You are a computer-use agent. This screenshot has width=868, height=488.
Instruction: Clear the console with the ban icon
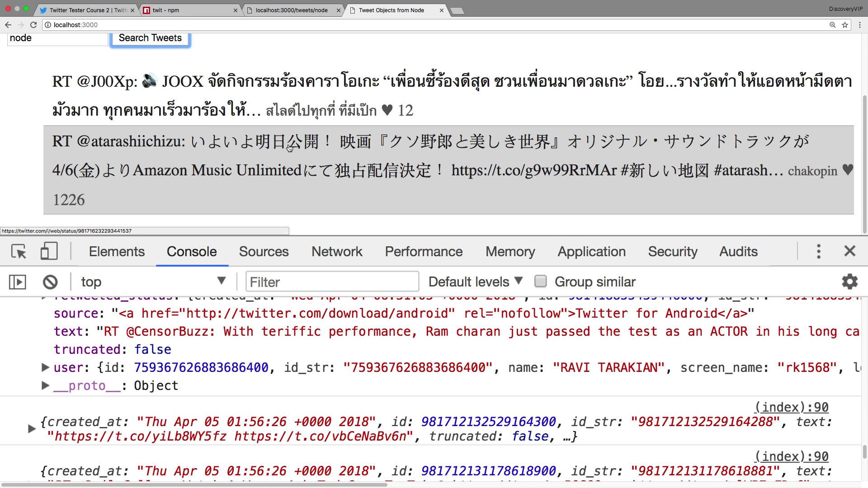pyautogui.click(x=50, y=282)
